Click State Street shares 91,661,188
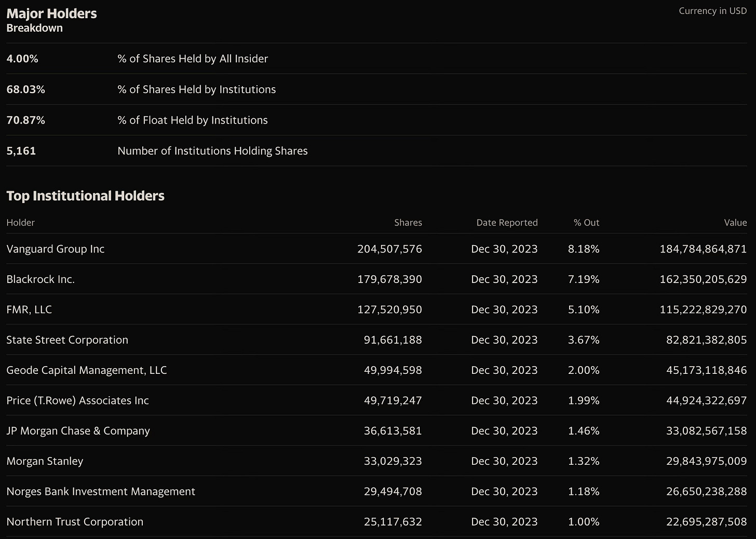Viewport: 756px width, 539px height. tap(393, 340)
